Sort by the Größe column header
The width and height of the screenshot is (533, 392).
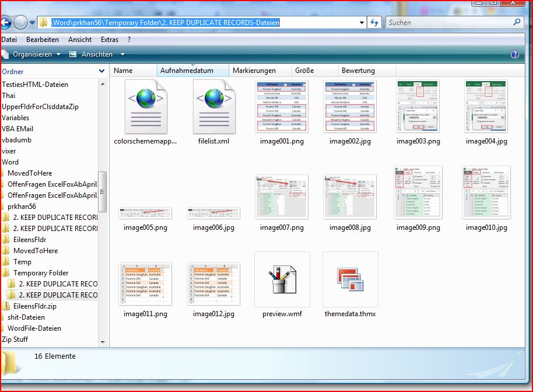(315, 71)
